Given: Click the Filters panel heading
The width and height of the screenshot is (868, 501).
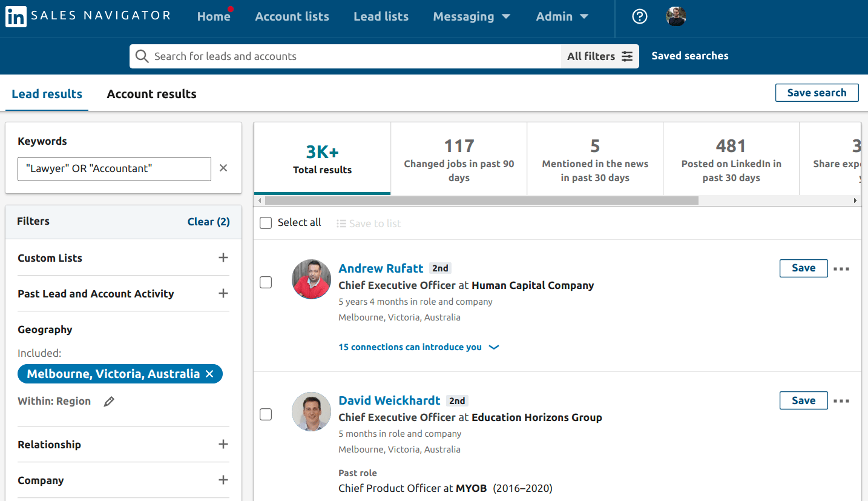Looking at the screenshot, I should click(x=33, y=221).
